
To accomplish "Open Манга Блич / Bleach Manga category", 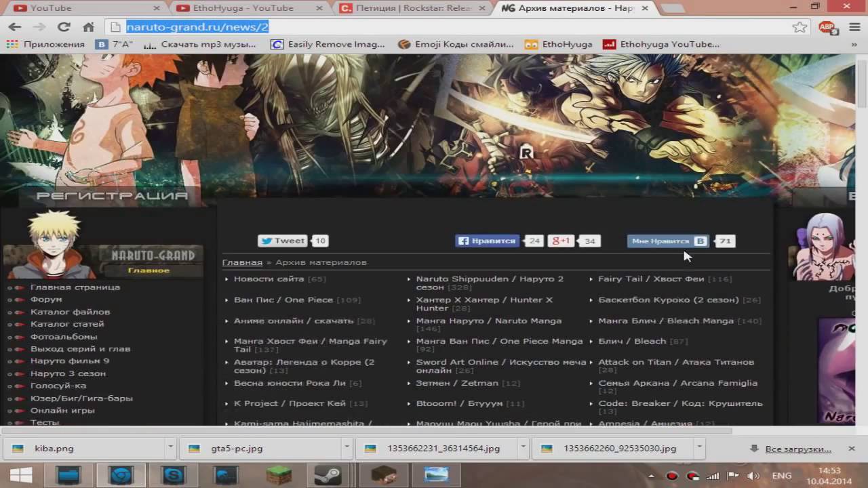I will click(x=666, y=321).
